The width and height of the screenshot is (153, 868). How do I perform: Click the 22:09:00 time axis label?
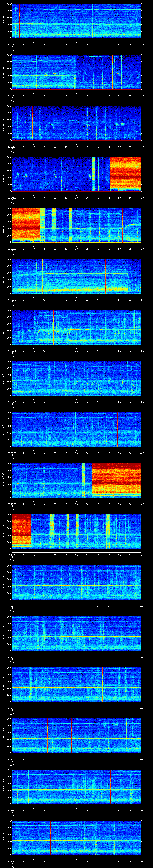click(12, 453)
